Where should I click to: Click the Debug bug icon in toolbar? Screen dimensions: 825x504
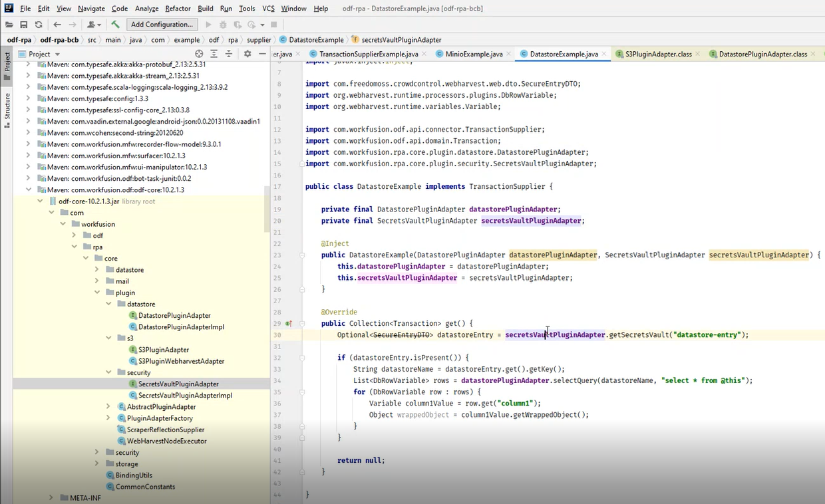223,25
